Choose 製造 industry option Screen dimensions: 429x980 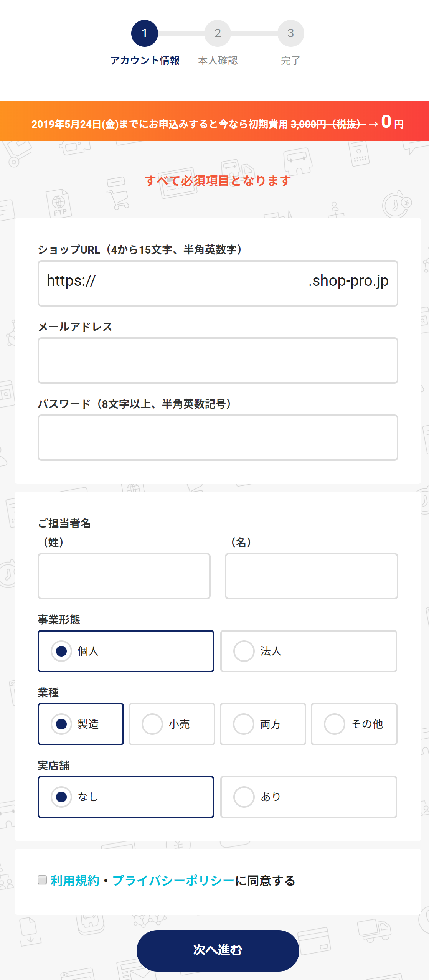[81, 724]
